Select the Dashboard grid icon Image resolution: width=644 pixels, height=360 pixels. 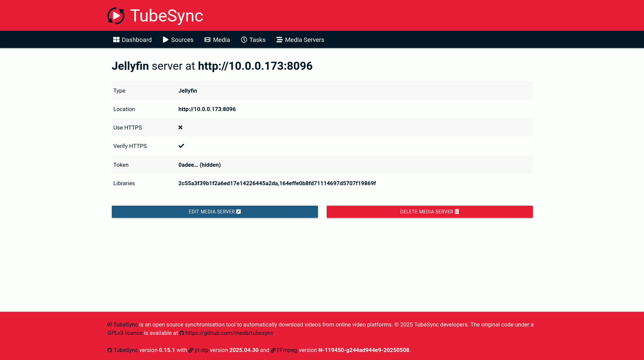click(116, 40)
